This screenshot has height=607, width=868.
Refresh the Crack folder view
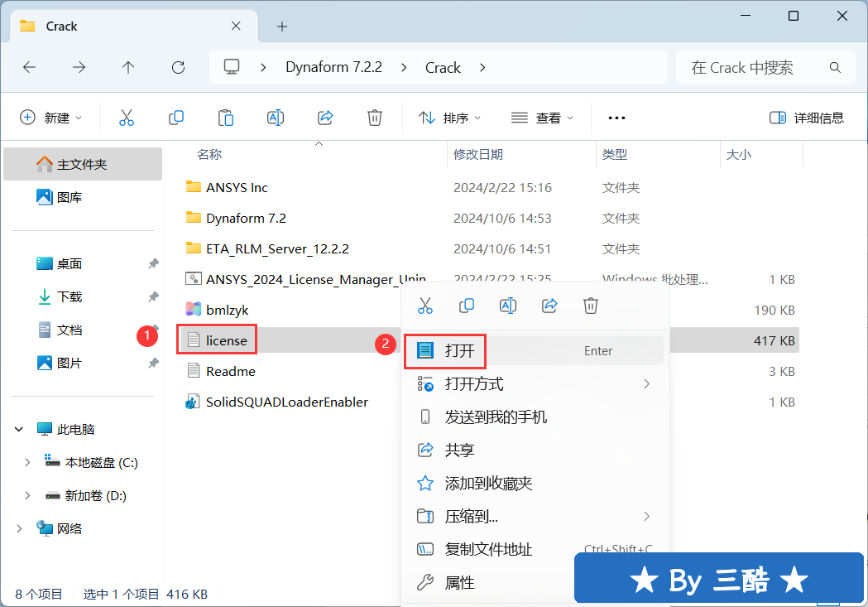coord(178,68)
